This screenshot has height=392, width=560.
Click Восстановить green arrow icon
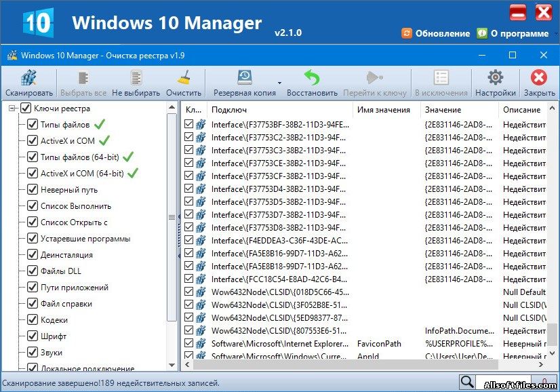click(312, 78)
